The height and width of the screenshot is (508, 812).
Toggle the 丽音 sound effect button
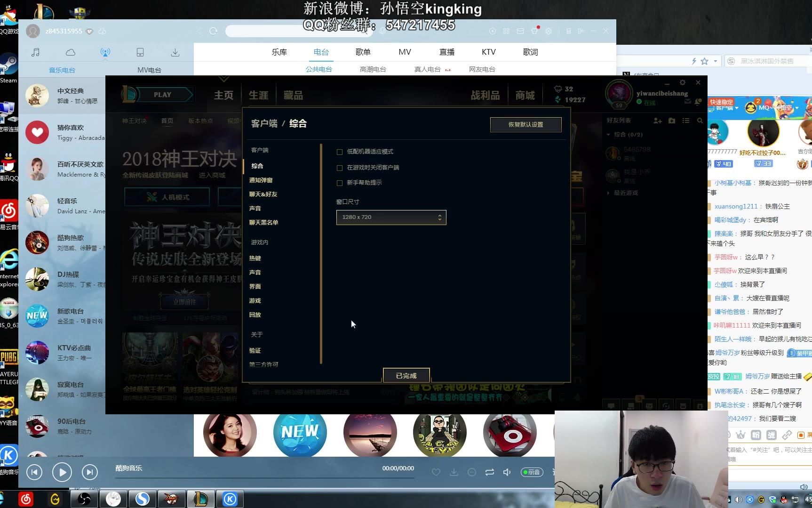532,472
